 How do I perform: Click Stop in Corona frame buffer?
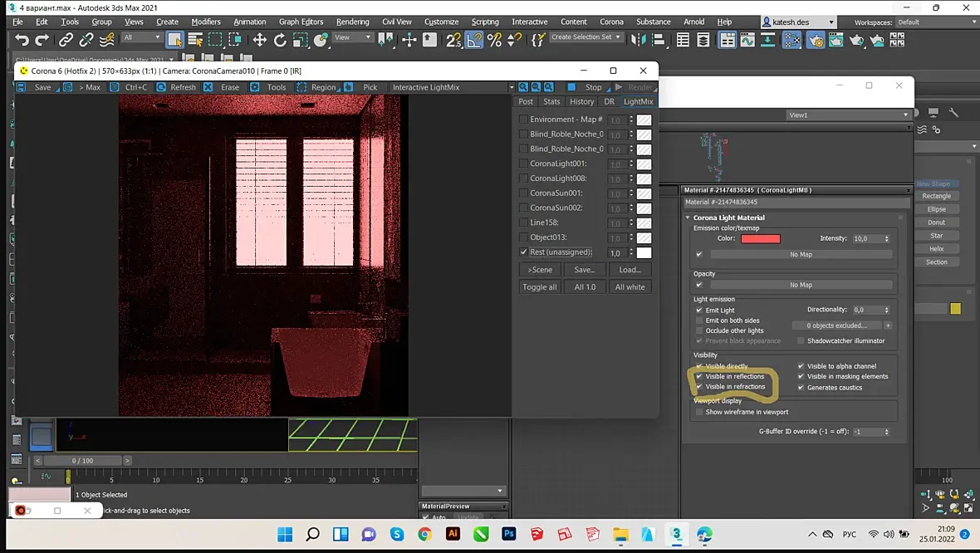593,87
